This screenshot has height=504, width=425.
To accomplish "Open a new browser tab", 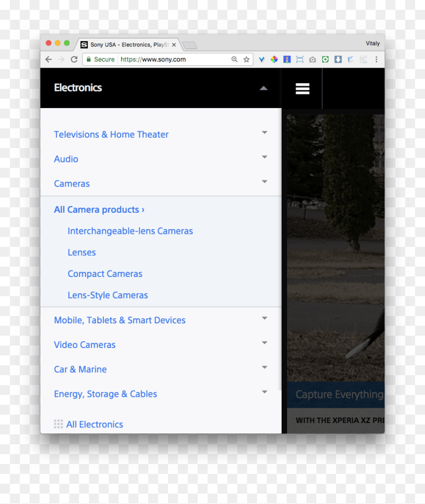I will [189, 45].
